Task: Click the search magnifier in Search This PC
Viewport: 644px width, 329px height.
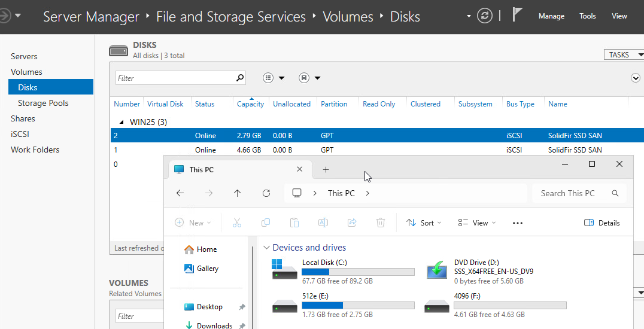Action: click(615, 193)
